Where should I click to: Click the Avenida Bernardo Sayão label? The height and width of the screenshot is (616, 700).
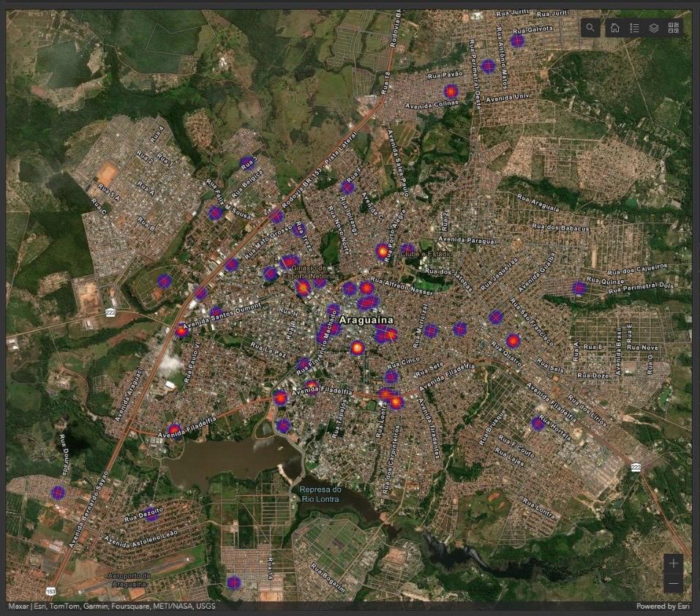click(89, 509)
